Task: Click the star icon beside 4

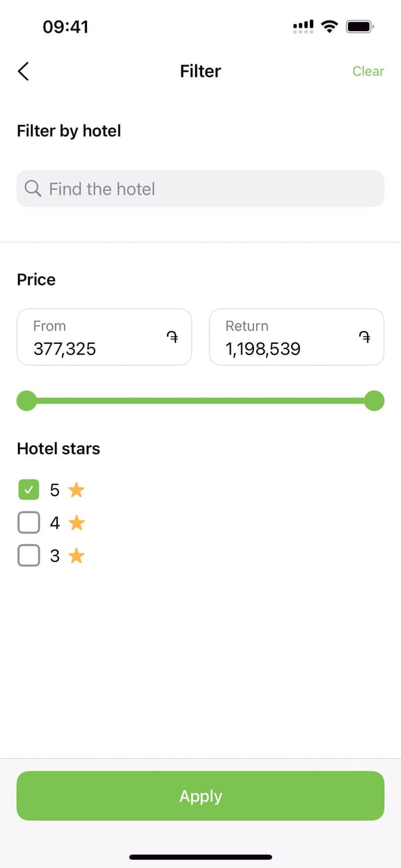Action: pyautogui.click(x=76, y=523)
